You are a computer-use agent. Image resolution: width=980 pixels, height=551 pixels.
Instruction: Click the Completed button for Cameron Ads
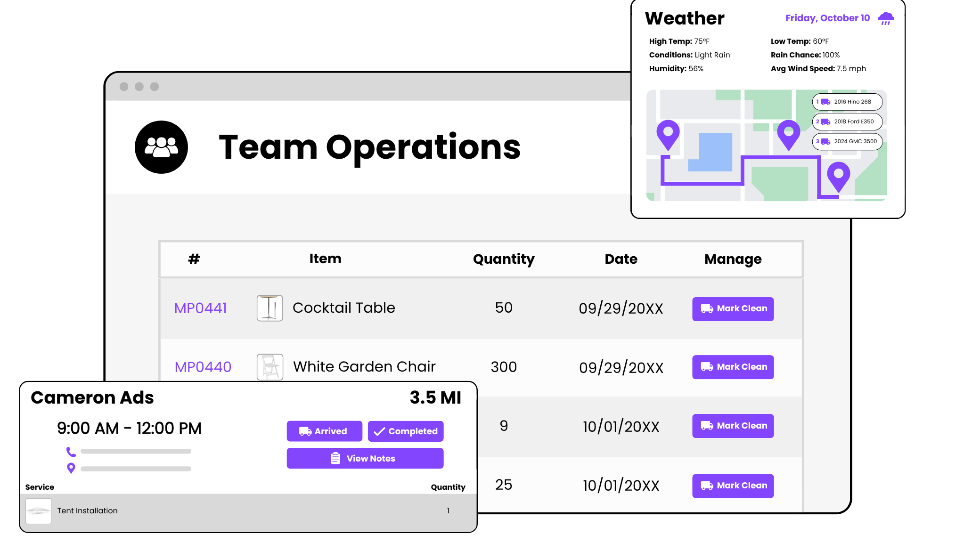(x=406, y=431)
